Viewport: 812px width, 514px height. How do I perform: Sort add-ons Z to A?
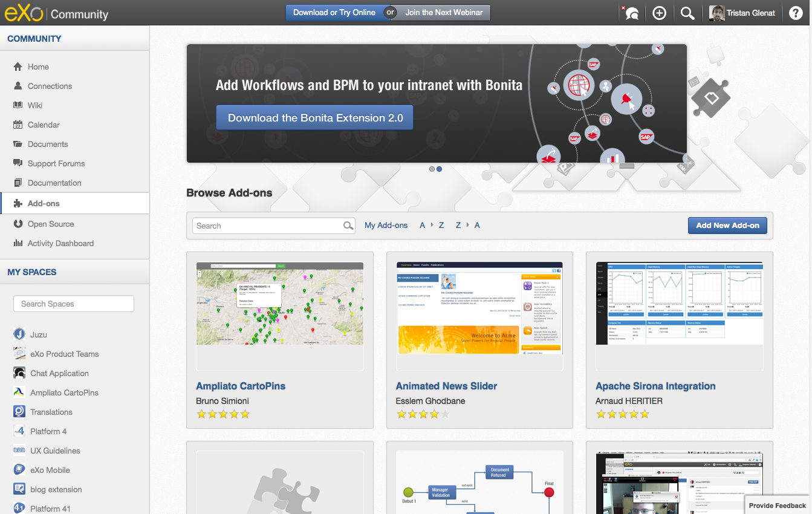[x=468, y=226]
